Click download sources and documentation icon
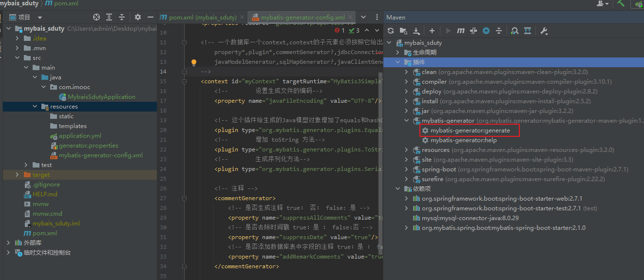Screen dimensions: 644x280 point(417,31)
